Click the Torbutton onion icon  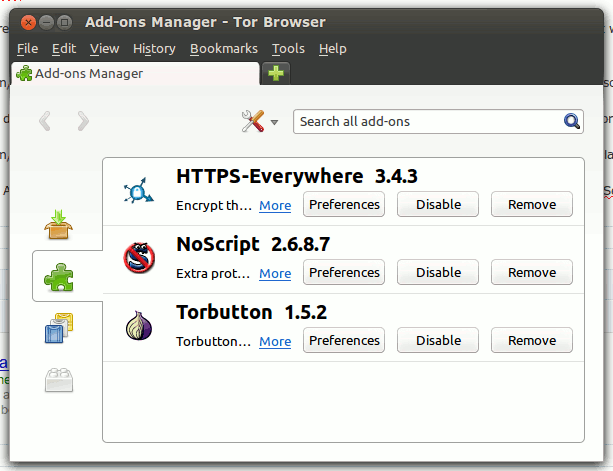point(139,326)
